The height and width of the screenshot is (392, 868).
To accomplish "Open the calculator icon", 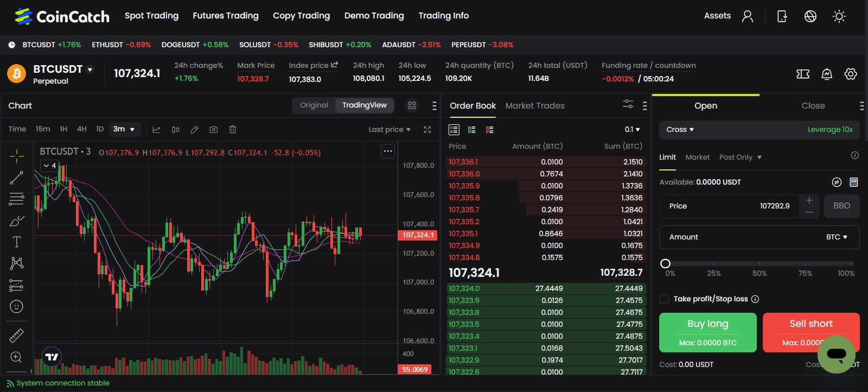I will (x=854, y=182).
